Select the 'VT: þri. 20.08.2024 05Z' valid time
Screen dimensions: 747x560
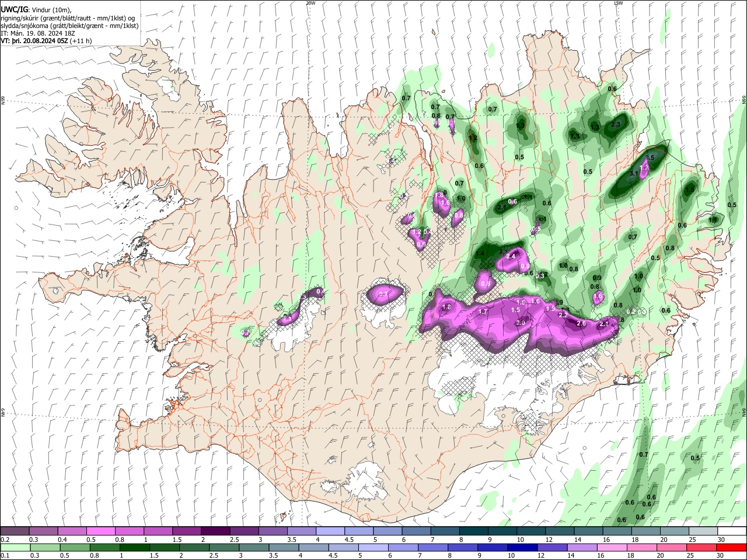[x=34, y=41]
